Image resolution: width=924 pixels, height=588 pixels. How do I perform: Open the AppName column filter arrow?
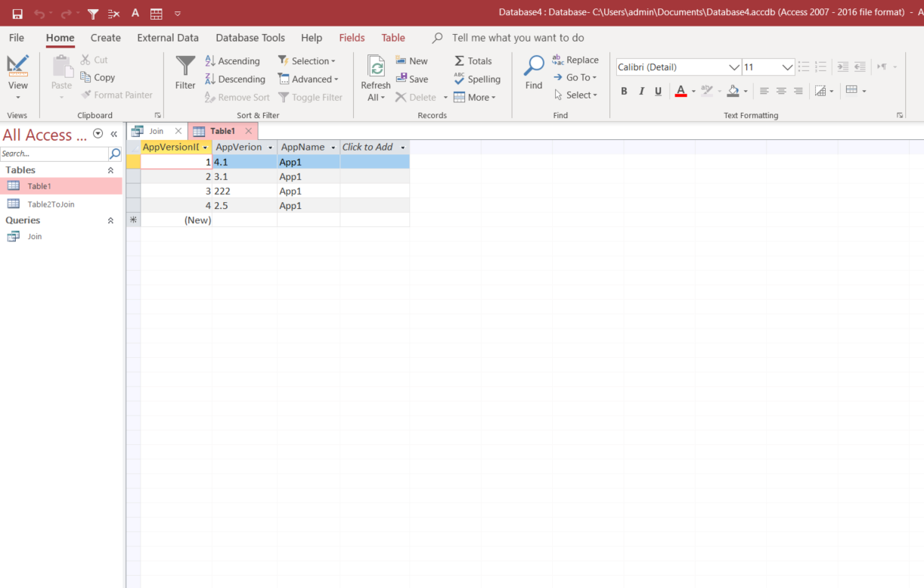(x=333, y=148)
